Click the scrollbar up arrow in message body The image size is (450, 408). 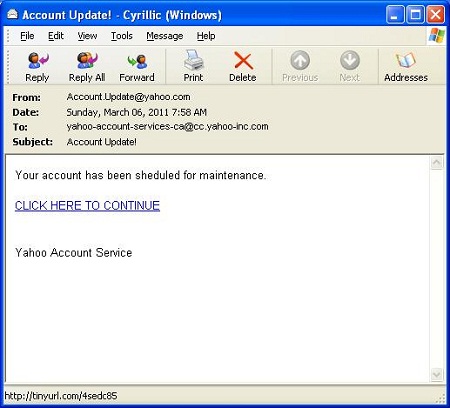[437, 163]
